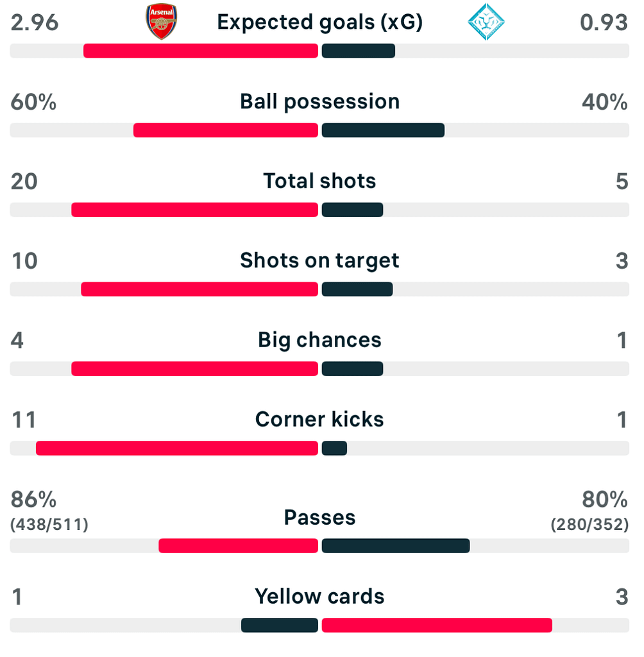Click the away team's 0.93 xG value
Viewport: 644px width, 657px height.
coord(604,22)
